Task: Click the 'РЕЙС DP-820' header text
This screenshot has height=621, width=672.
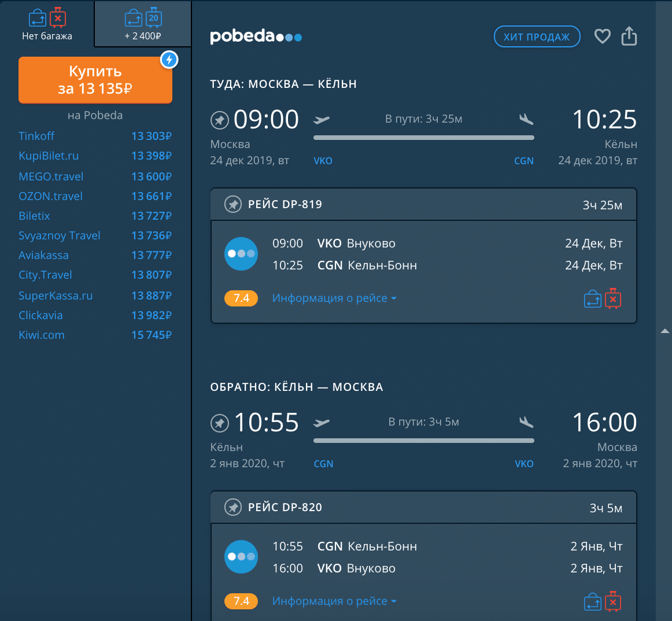Action: 285,508
